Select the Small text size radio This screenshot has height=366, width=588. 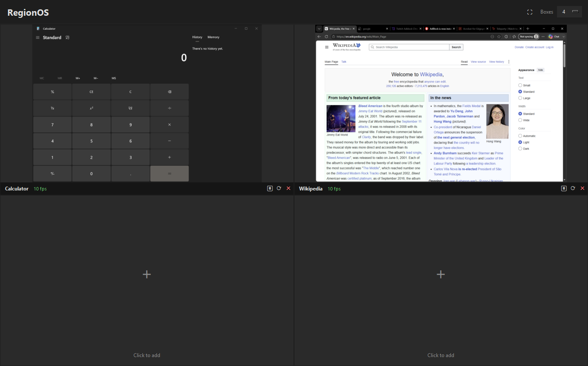tap(520, 85)
